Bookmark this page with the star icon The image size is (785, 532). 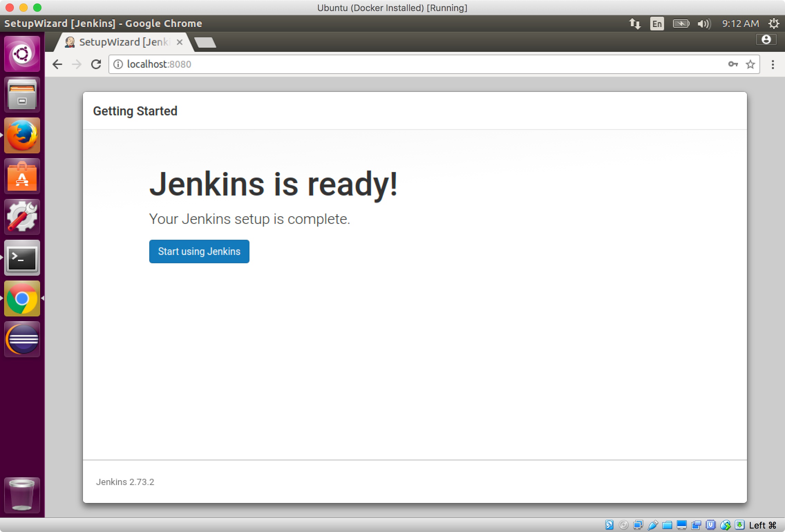point(750,64)
